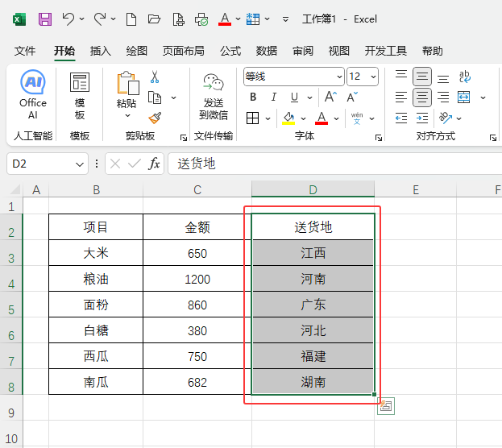Image resolution: width=502 pixels, height=448 pixels.
Task: Switch to the 开发工具 Developer tab
Action: pyautogui.click(x=386, y=51)
